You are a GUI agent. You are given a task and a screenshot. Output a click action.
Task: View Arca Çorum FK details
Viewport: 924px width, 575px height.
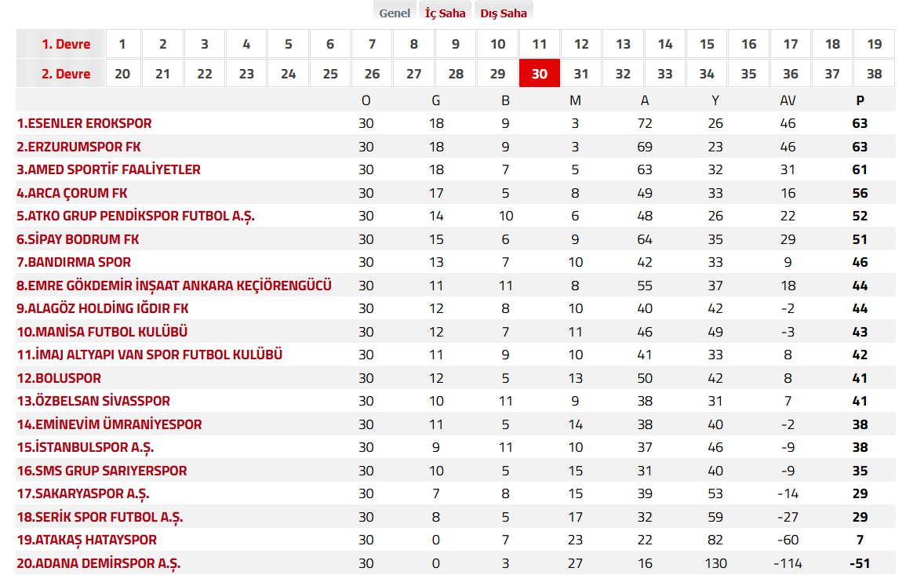(71, 193)
